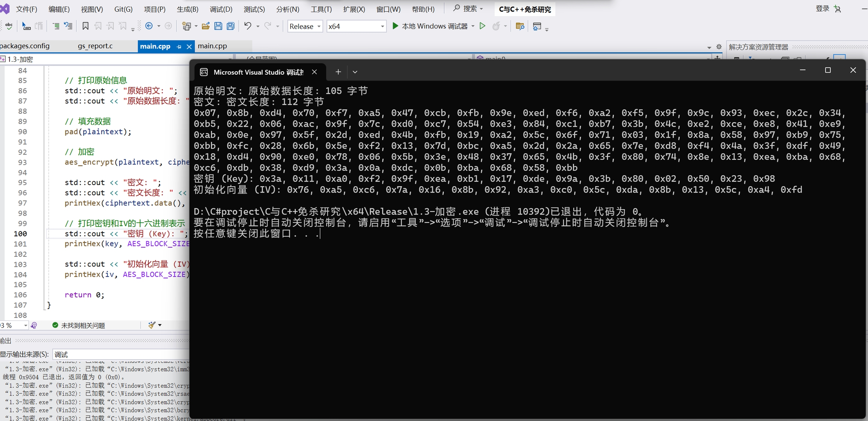
Task: Toggle pin on active main.cpp tab
Action: coord(179,46)
